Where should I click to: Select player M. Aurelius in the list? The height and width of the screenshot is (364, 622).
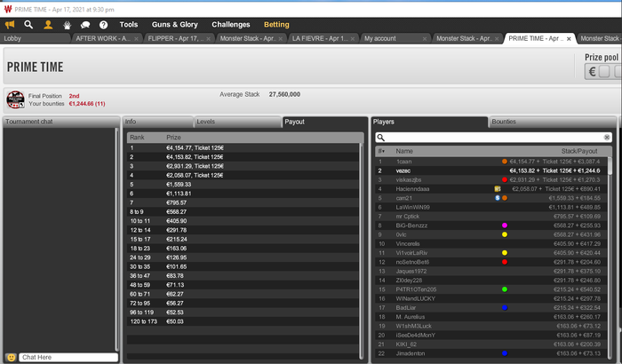491,317
